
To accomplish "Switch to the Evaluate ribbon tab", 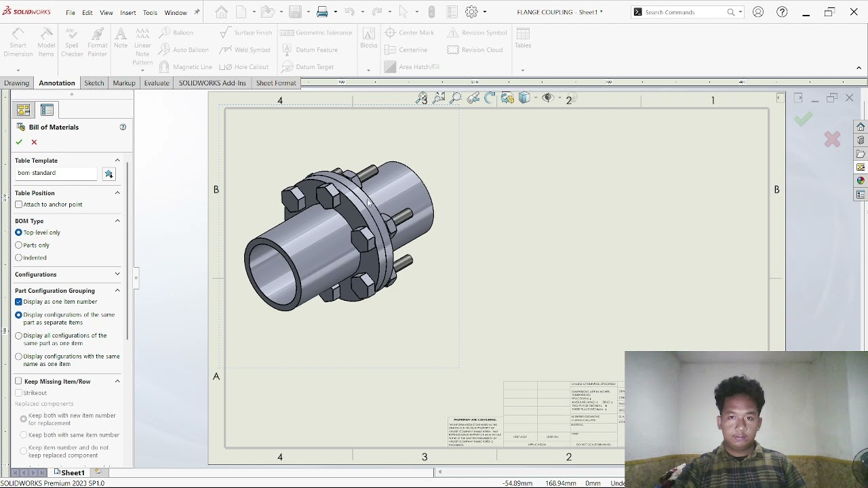I will point(157,83).
